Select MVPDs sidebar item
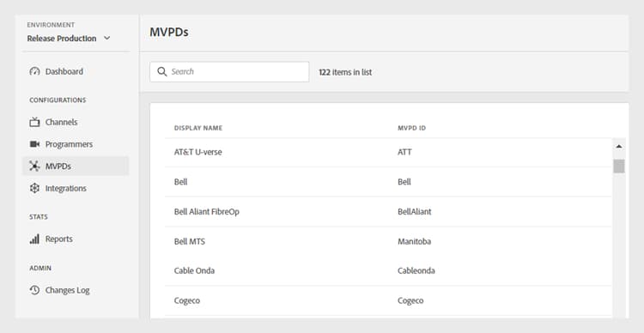This screenshot has width=644, height=333. (x=76, y=166)
